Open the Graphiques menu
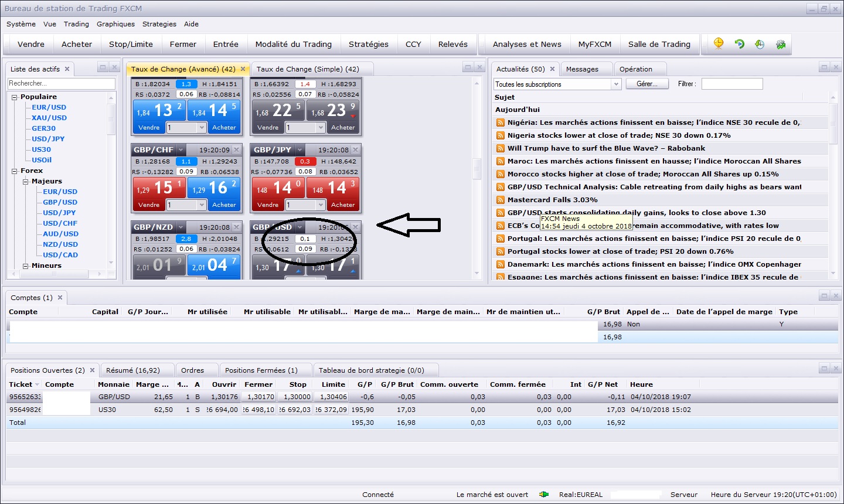Viewport: 844px width, 504px height. tap(115, 24)
